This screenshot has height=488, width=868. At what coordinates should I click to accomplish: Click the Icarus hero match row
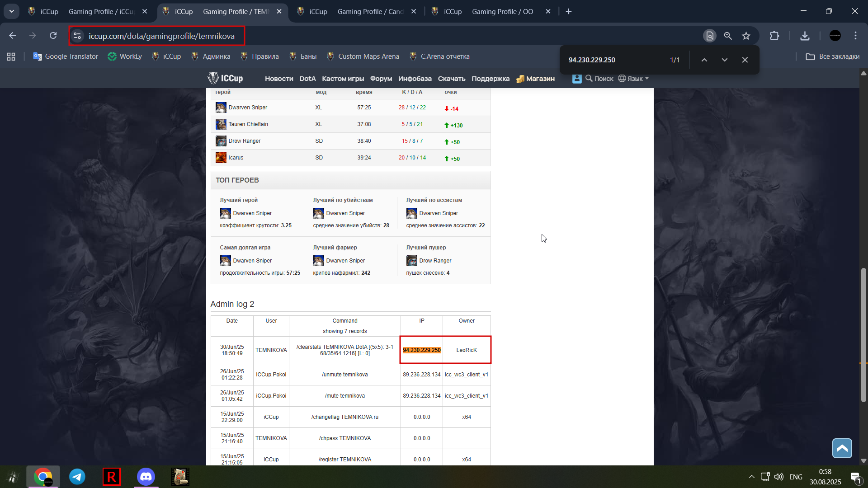(x=351, y=158)
